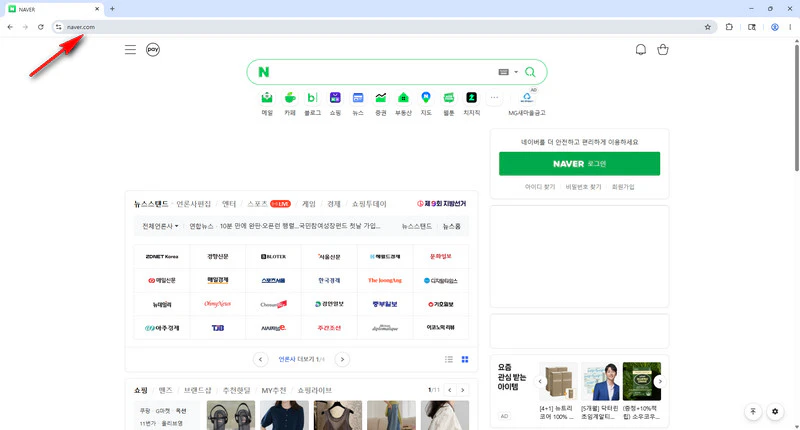This screenshot has width=800, height=430.
Task: Expand the arrow beside the keyboard icon
Action: pos(516,72)
